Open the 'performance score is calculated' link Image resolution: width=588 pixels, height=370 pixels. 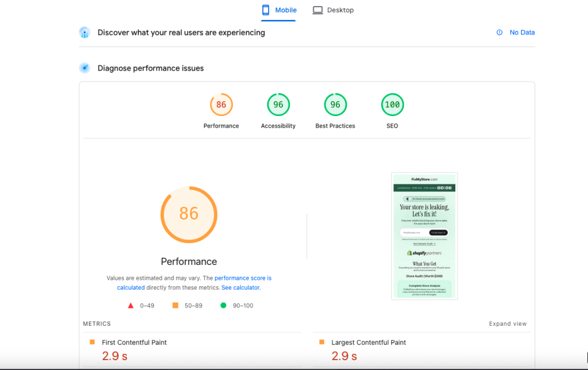pos(243,278)
